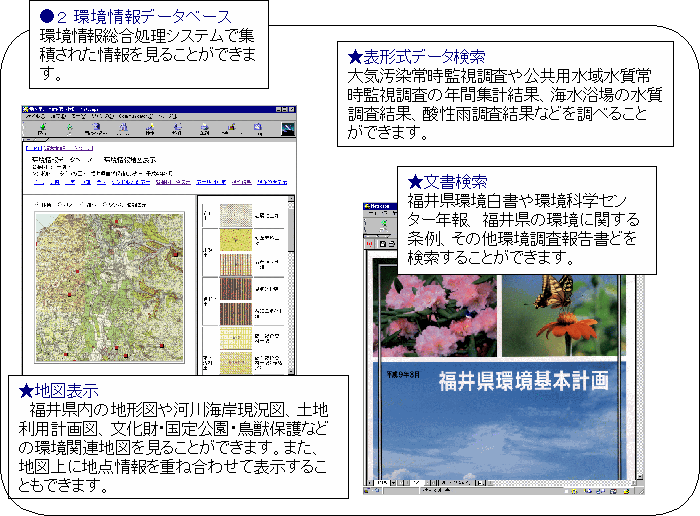Click the Back button in map browser toolbar
Image resolution: width=700 pixels, height=516 pixels.
click(42, 128)
